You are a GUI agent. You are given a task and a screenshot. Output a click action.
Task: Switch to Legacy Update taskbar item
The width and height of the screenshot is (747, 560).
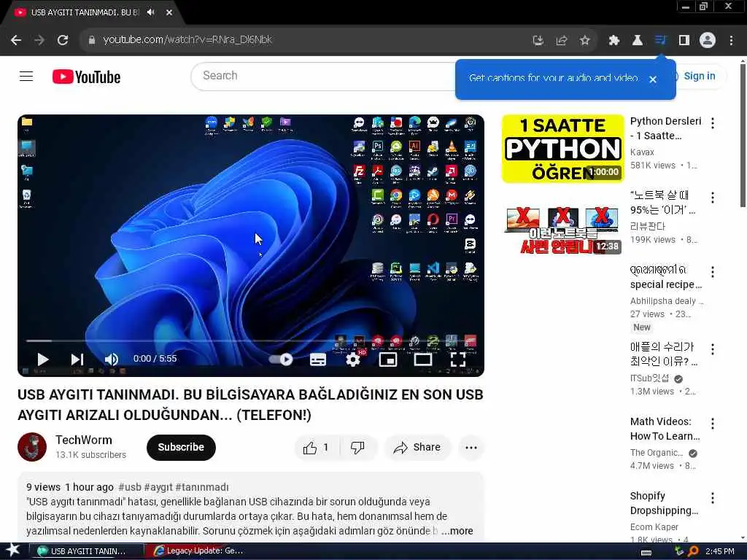click(x=200, y=551)
